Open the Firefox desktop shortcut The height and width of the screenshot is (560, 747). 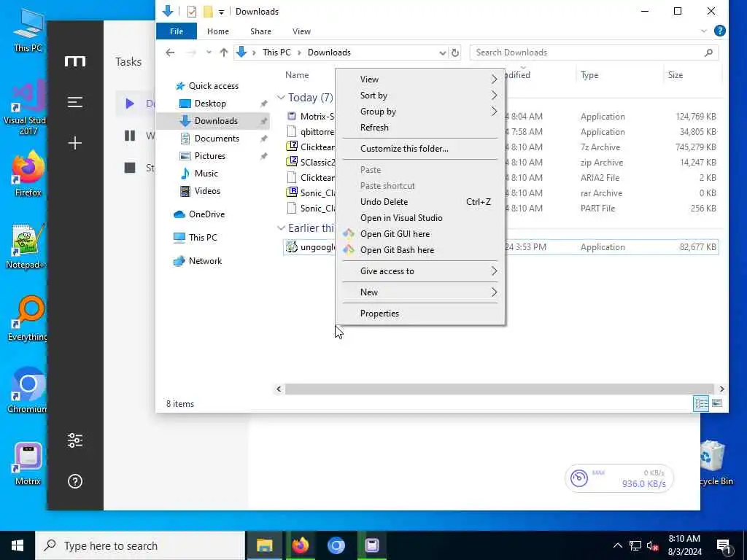(x=28, y=174)
